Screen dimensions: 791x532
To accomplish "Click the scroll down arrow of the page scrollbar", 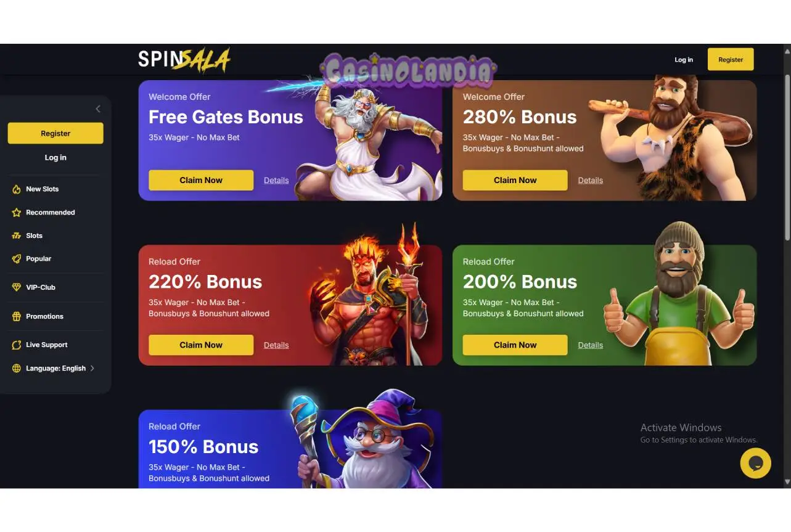I will coord(787,482).
